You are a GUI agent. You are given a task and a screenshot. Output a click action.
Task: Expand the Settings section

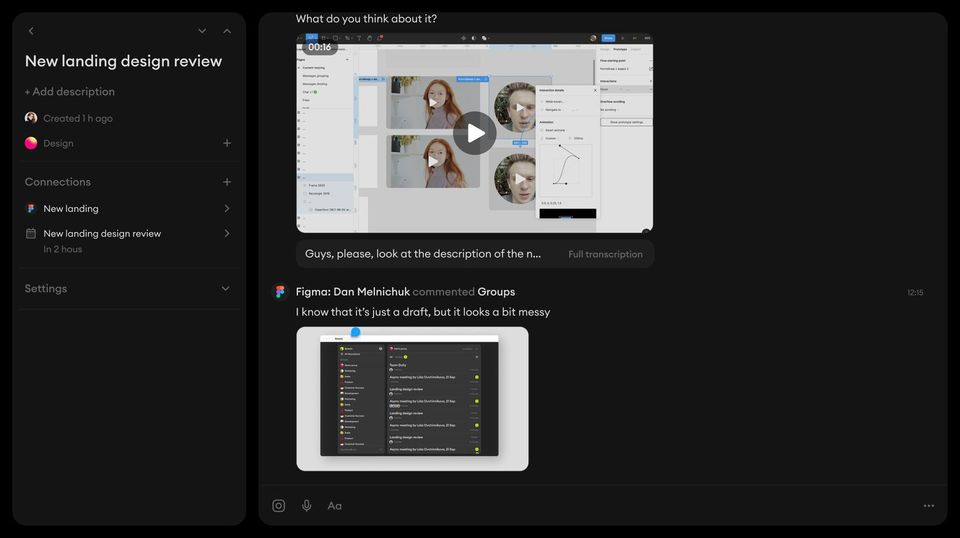[225, 288]
